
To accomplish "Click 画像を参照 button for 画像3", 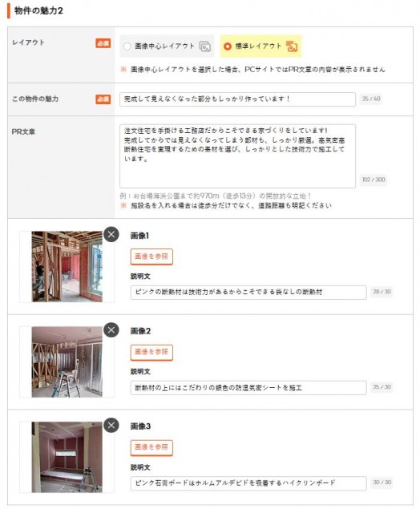I will point(151,447).
